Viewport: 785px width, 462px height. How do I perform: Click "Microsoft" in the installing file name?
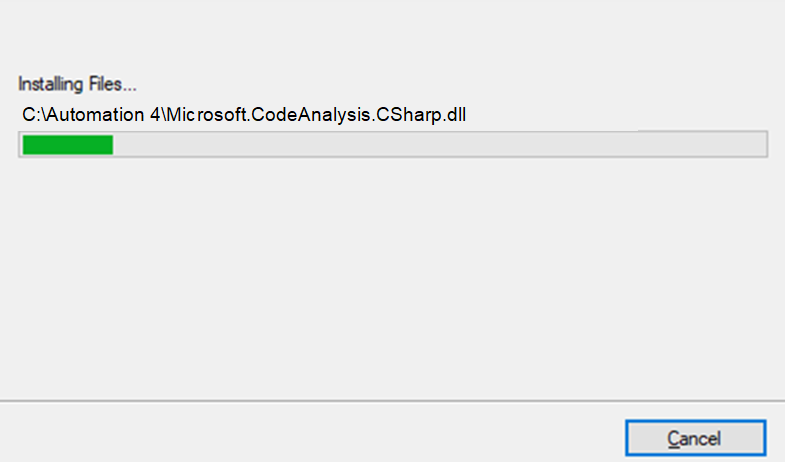[x=205, y=114]
